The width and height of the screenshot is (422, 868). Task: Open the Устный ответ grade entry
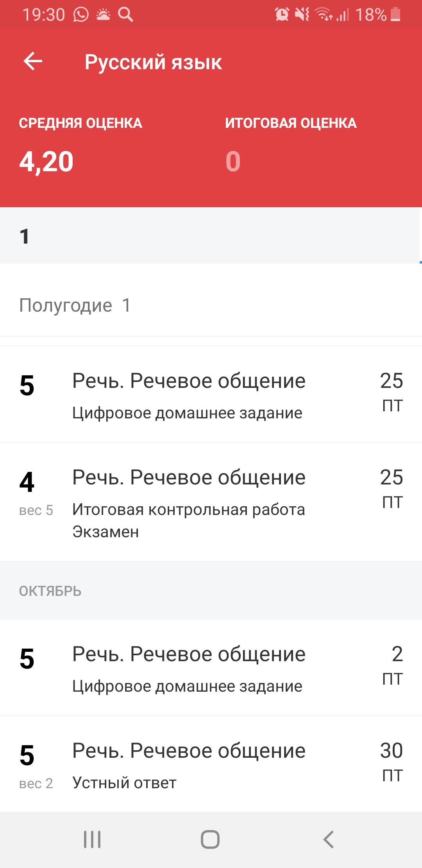pyautogui.click(x=211, y=765)
